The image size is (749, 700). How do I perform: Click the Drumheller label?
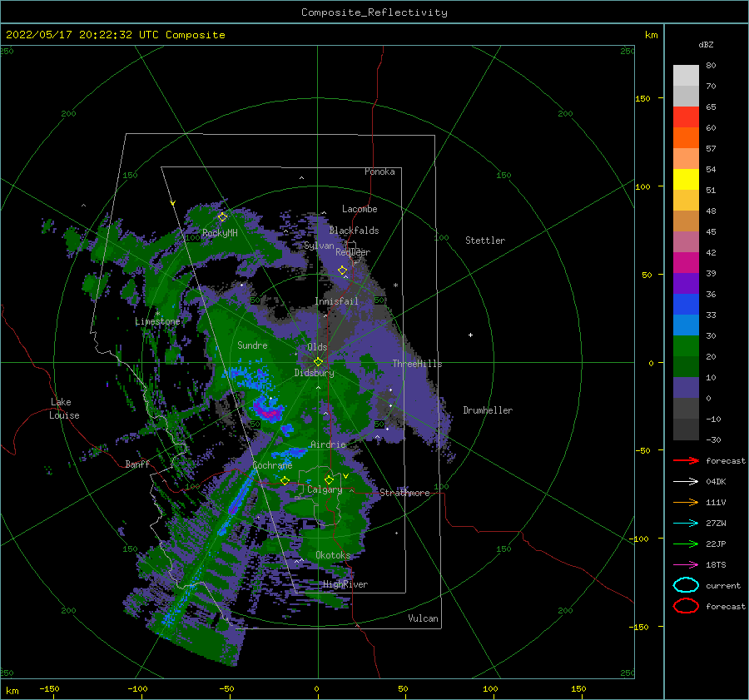click(x=488, y=410)
